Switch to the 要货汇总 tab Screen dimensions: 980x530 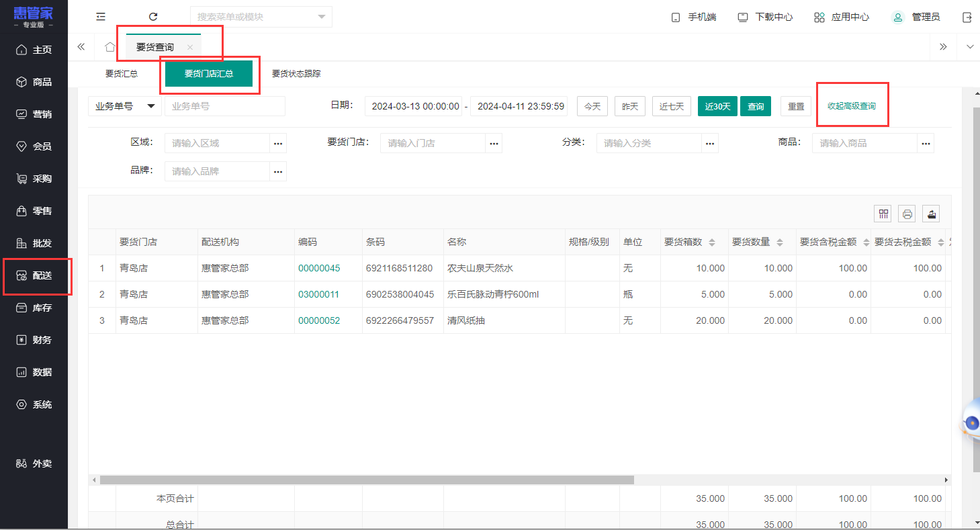coord(122,74)
